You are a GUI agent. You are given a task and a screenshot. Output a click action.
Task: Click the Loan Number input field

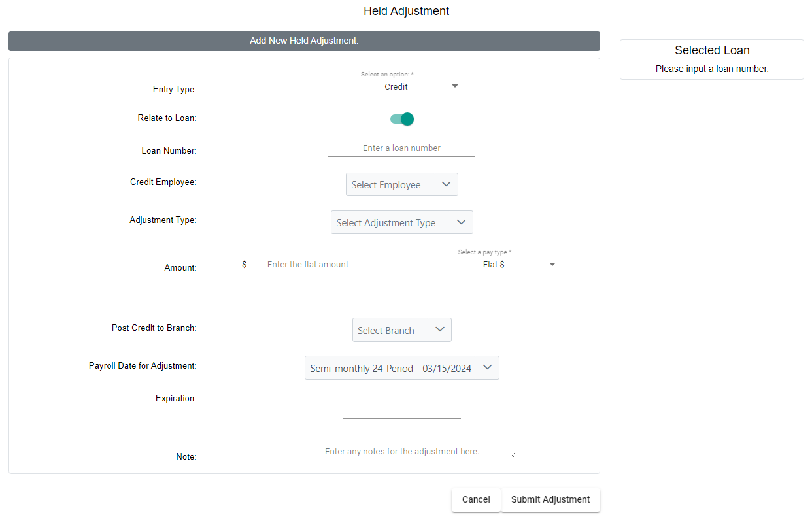pos(401,148)
